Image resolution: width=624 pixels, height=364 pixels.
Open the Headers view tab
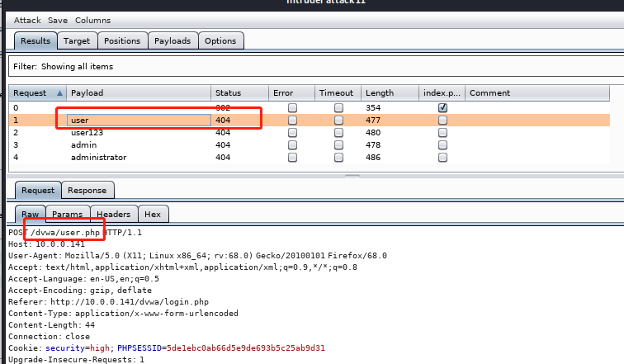click(x=113, y=215)
